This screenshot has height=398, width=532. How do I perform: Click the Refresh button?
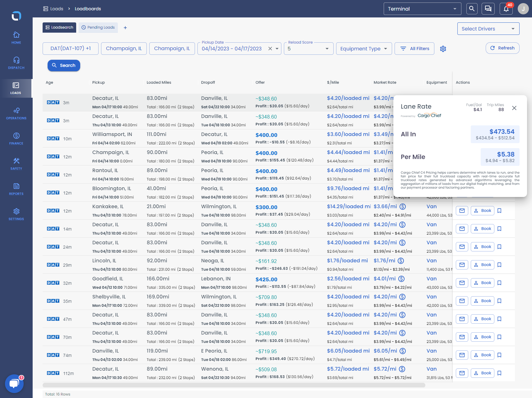pos(502,48)
